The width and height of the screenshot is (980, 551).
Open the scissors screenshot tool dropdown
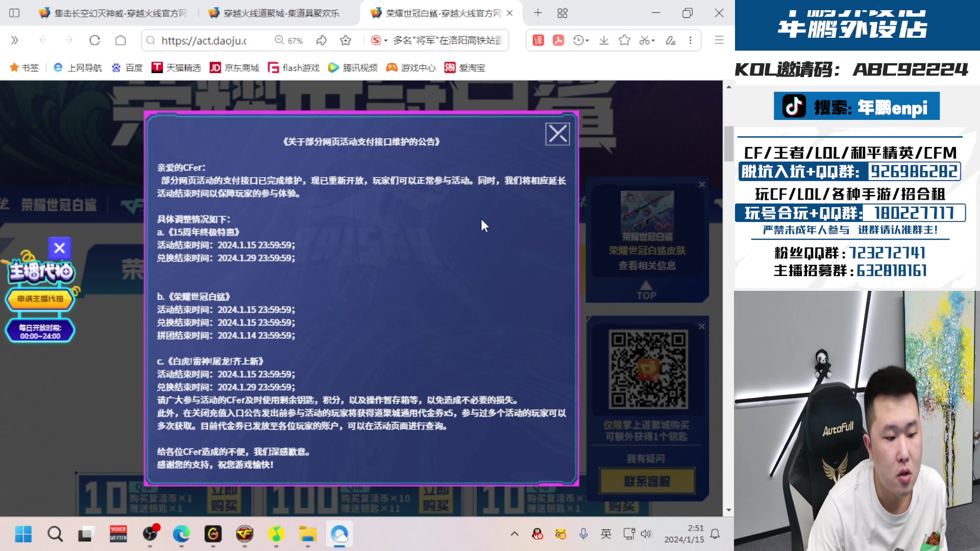[x=647, y=40]
